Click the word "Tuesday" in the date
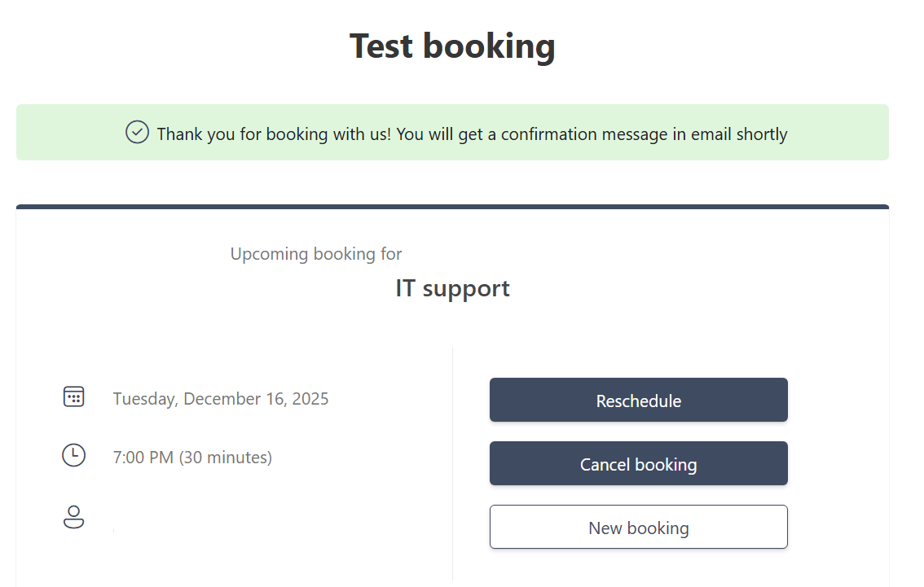 [143, 399]
